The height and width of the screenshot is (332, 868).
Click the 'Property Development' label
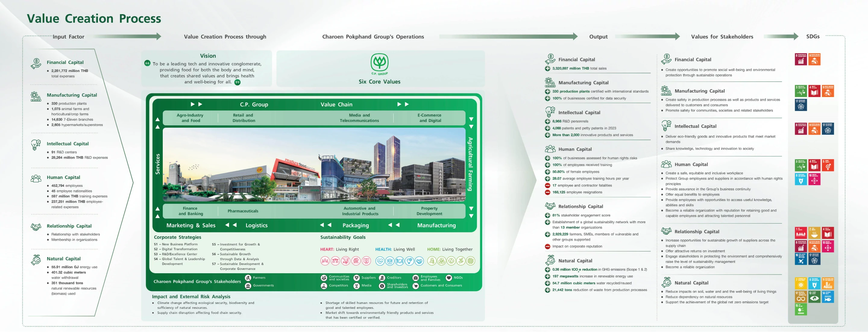(x=429, y=211)
